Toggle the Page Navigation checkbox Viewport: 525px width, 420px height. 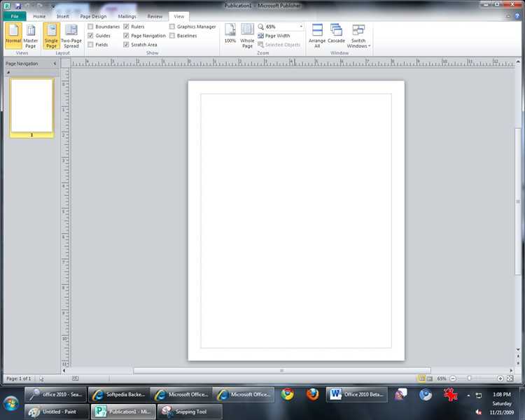[126, 36]
